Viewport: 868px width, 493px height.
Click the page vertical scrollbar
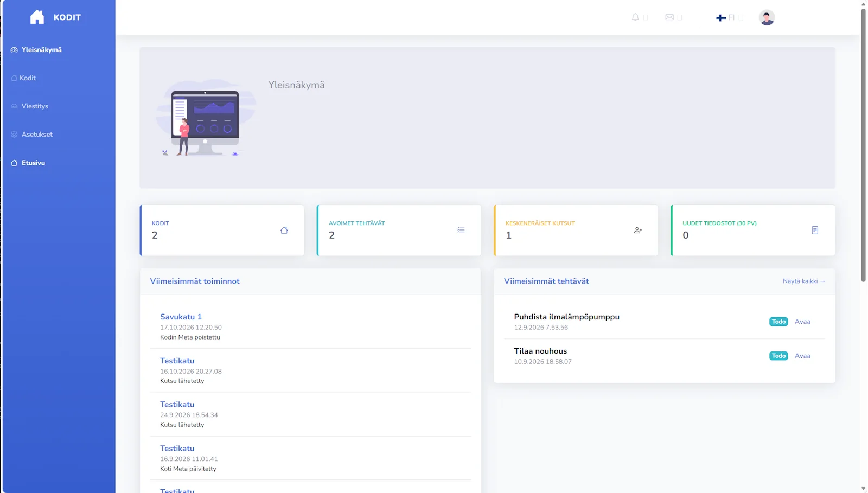863,145
